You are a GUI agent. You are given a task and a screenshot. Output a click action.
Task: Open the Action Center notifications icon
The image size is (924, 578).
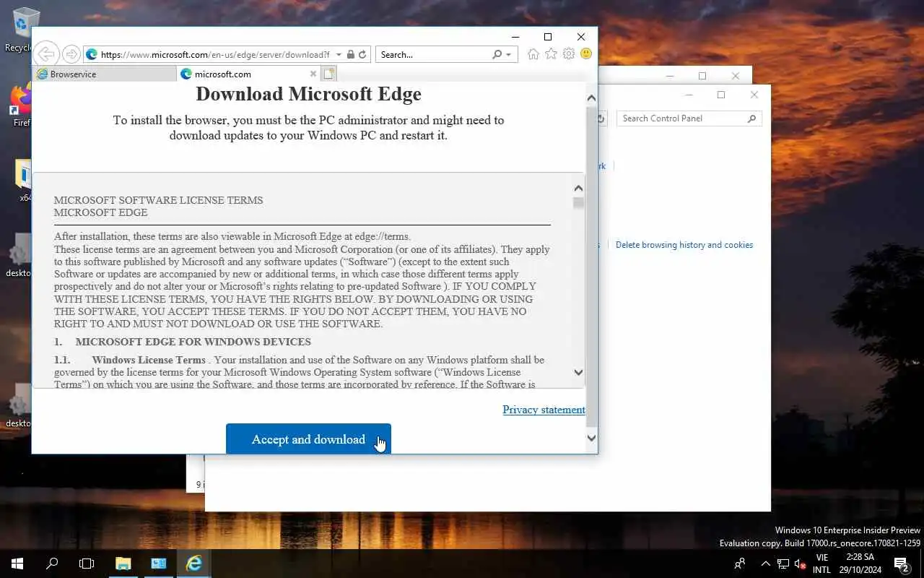point(902,564)
